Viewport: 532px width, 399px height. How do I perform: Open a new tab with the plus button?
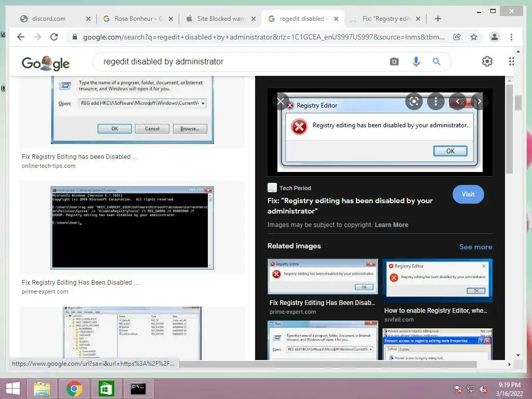(437, 19)
